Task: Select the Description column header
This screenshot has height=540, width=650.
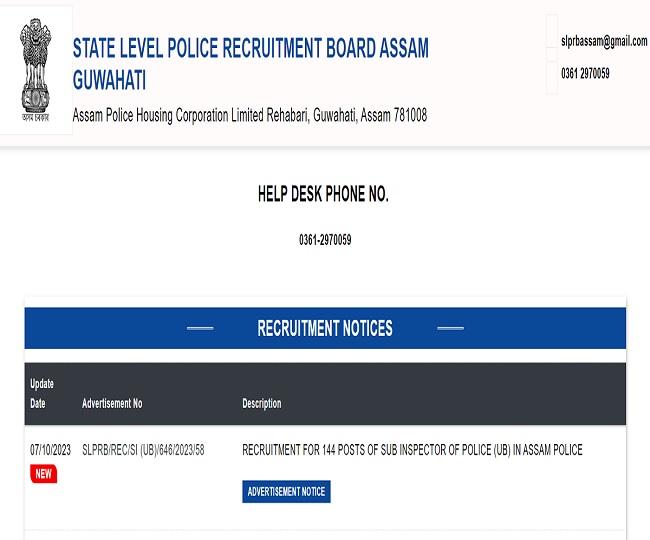Action: [x=262, y=403]
